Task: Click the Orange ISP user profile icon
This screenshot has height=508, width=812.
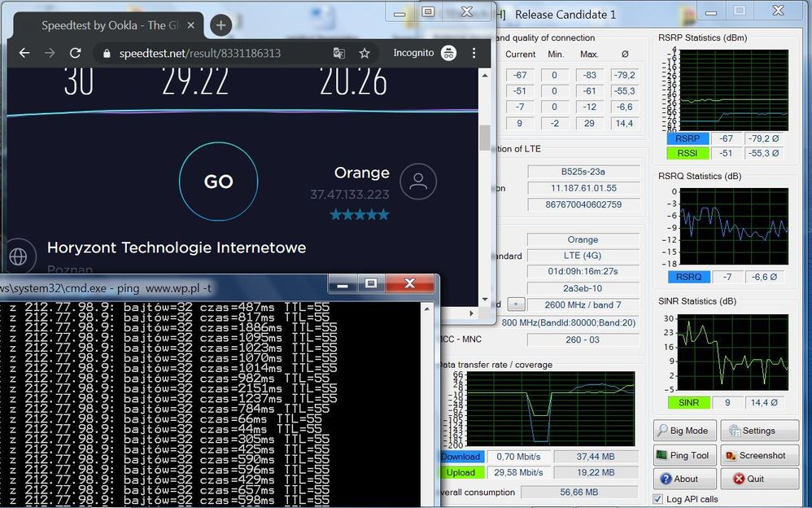Action: point(418,182)
